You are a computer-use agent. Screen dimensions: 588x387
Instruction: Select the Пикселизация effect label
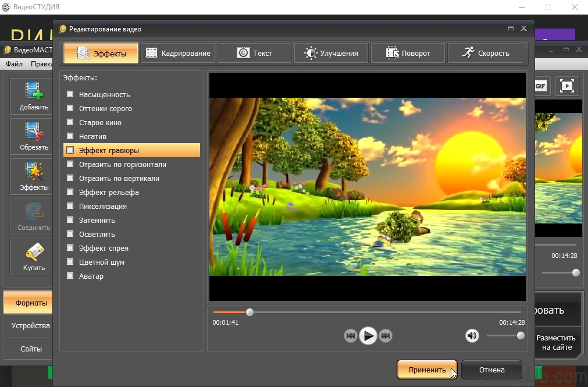click(x=103, y=206)
